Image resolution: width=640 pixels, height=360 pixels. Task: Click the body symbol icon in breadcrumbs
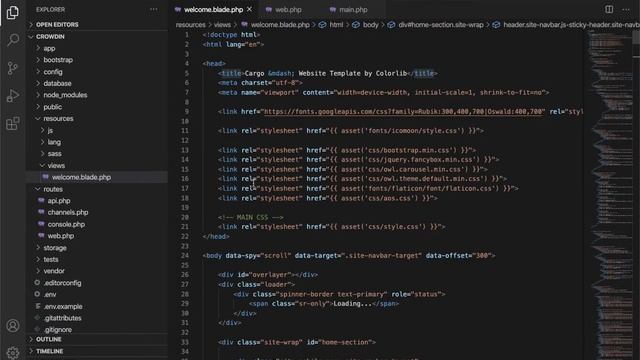[356, 25]
